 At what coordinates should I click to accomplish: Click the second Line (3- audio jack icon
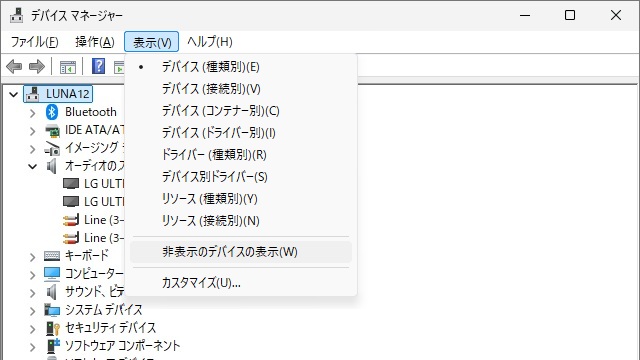[x=71, y=238]
